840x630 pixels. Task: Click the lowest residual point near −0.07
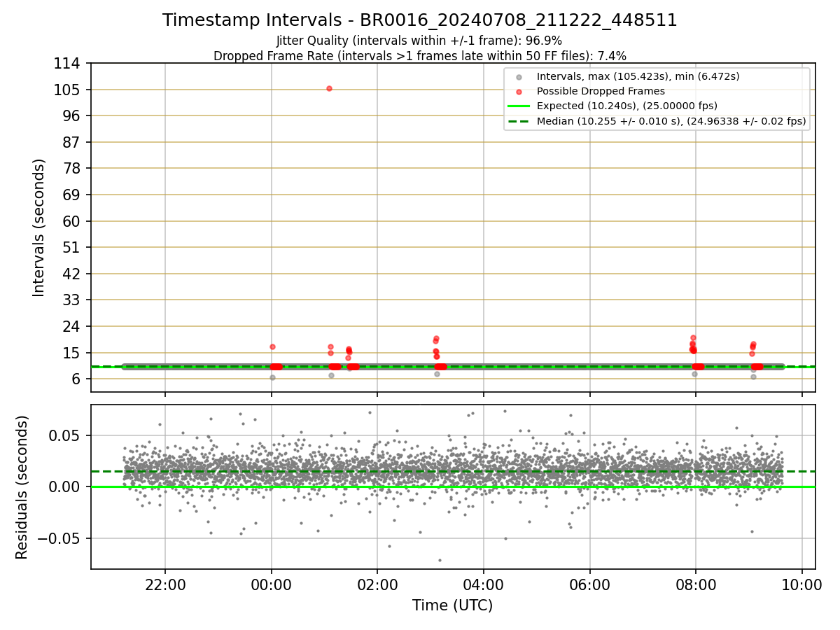tap(440, 560)
